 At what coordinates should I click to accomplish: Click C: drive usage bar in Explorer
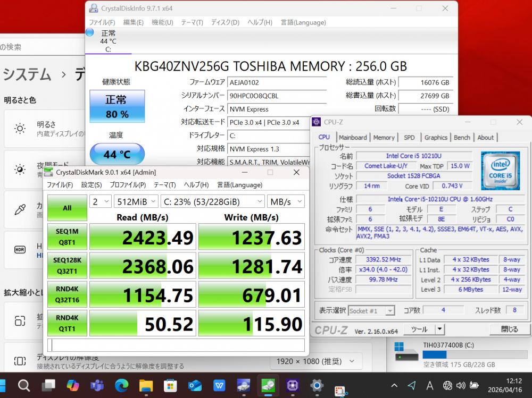tap(475, 354)
